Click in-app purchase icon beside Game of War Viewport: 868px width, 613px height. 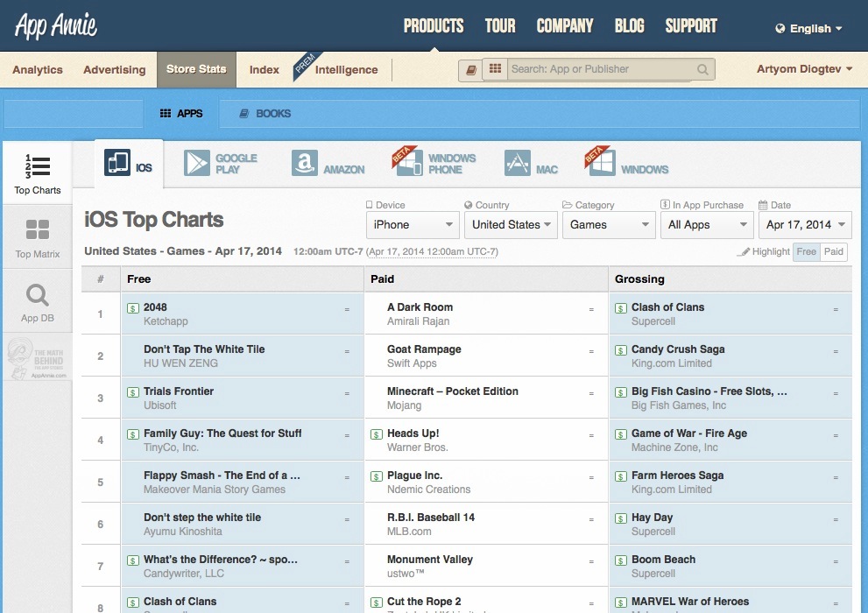tap(621, 434)
